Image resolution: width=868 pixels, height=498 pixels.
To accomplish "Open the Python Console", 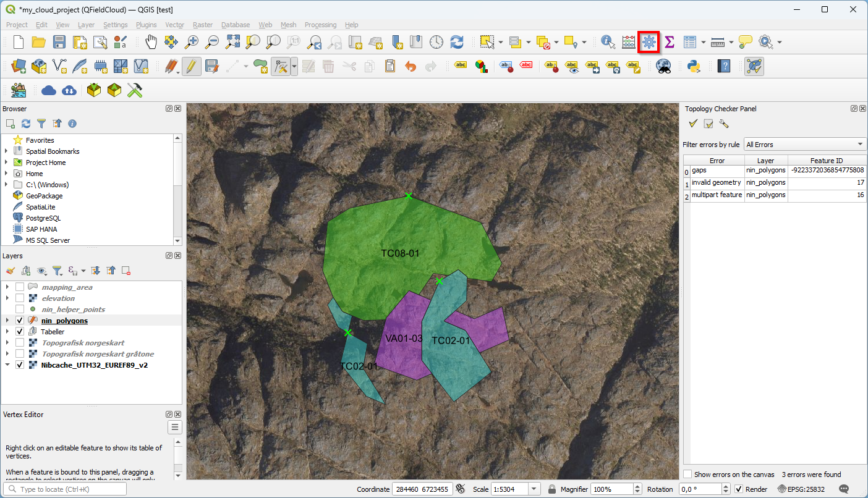I will coord(694,66).
